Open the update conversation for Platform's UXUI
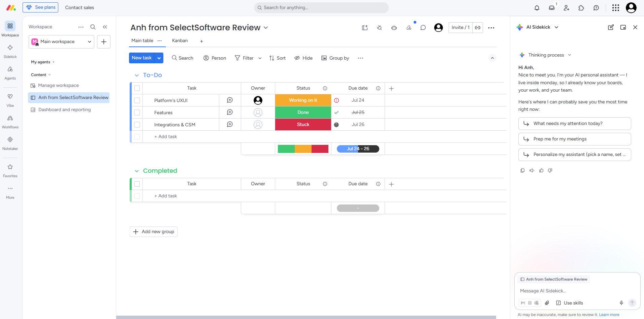 coord(230,100)
